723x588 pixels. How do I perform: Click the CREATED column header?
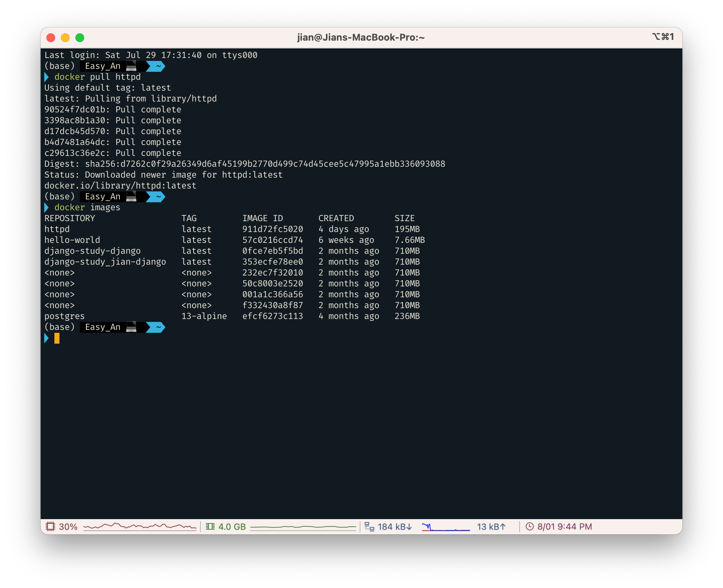point(336,218)
